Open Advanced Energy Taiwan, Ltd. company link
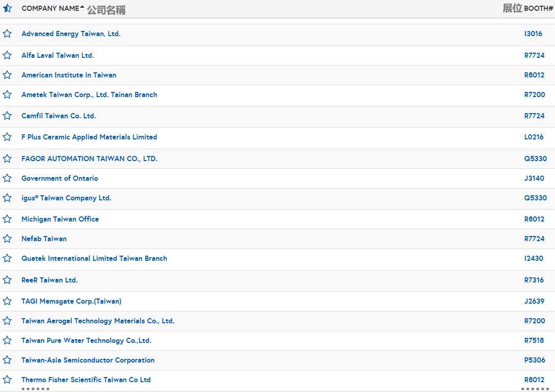The height and width of the screenshot is (392, 555). coord(71,34)
